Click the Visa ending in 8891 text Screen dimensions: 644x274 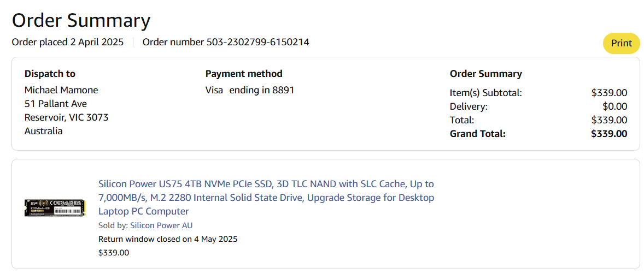250,90
